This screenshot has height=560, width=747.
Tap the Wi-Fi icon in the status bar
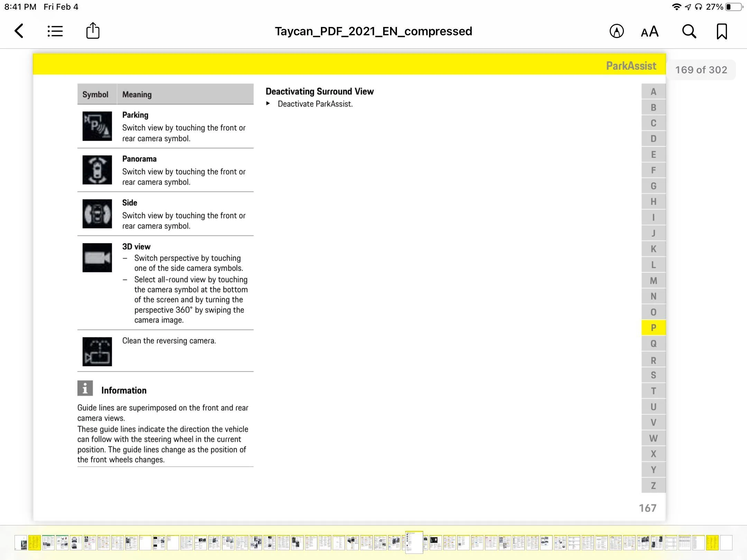tap(676, 7)
